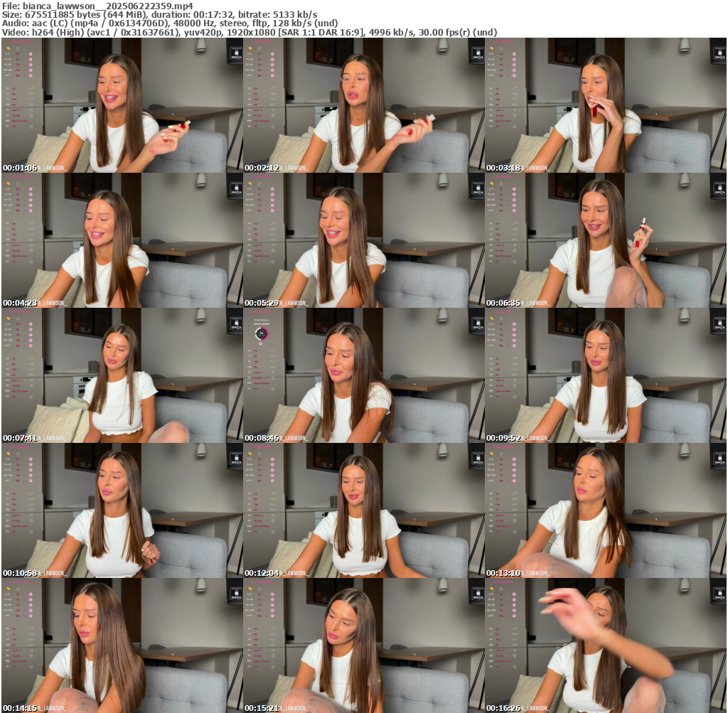
Task: Click the DMCA badge in the 00:09:52 frame
Action: (718, 323)
